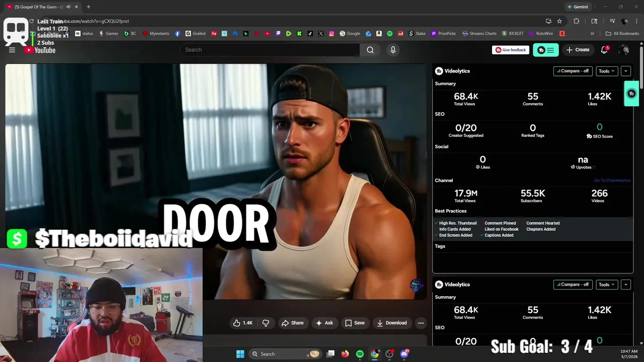Open the Games bookmark
This screenshot has height=362, width=644.
(x=109, y=34)
